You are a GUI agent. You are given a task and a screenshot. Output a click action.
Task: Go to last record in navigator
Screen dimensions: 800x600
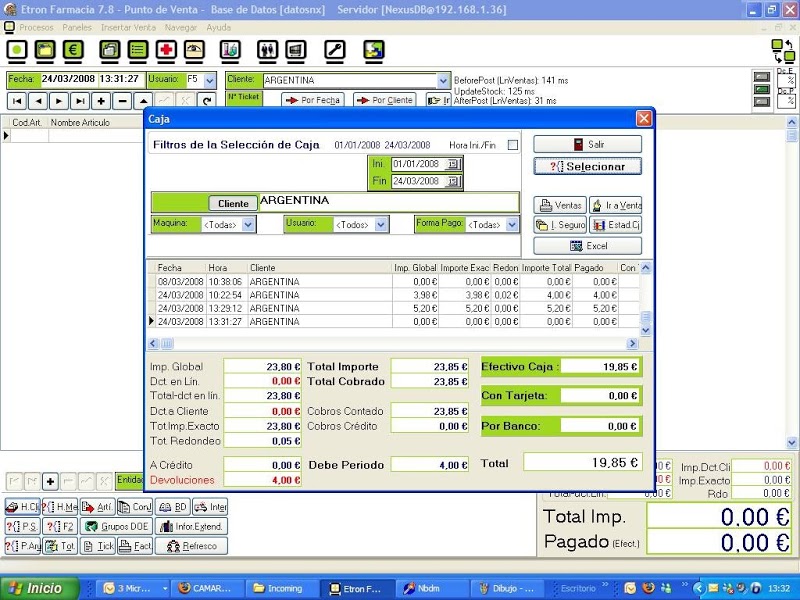click(x=80, y=101)
